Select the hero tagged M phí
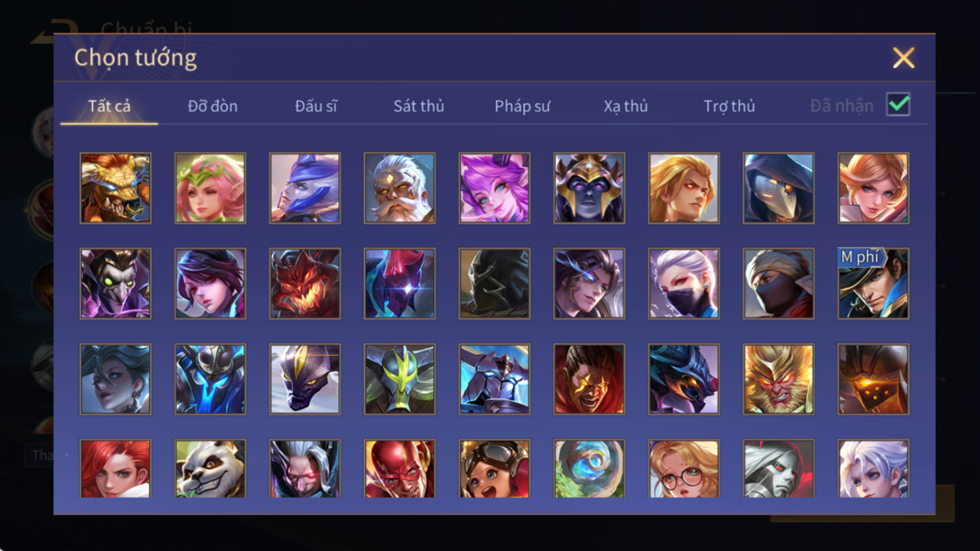This screenshot has height=551, width=980. tap(873, 283)
